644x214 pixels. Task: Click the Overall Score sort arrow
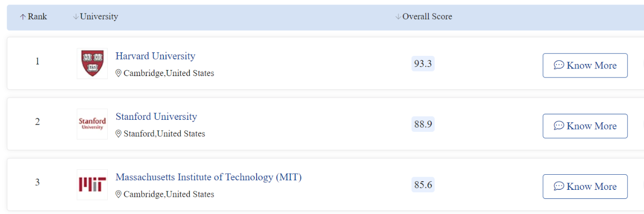click(398, 17)
